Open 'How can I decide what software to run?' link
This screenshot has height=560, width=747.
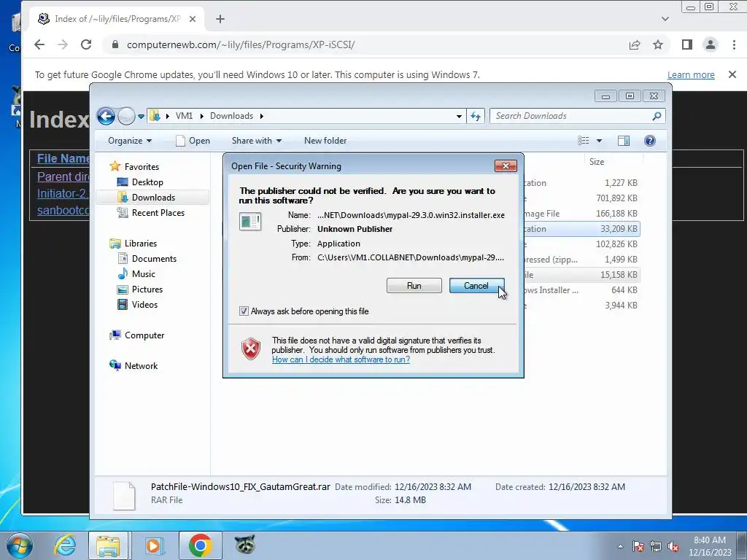tap(341, 359)
